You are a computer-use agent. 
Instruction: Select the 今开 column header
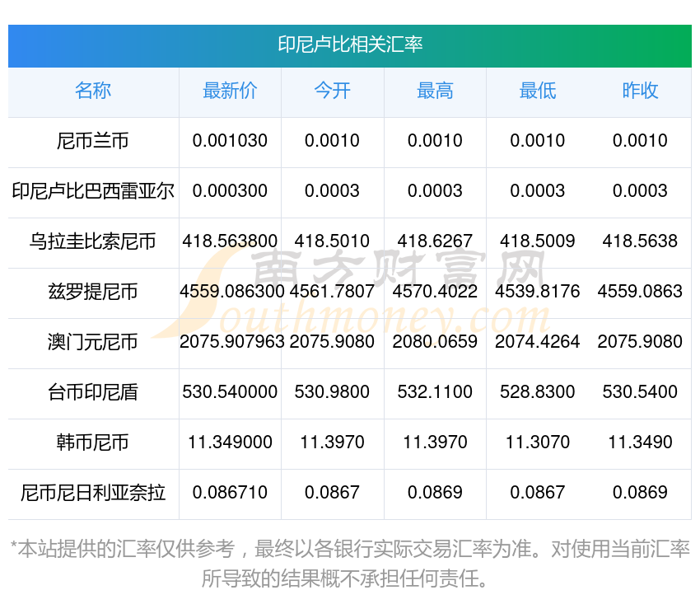tap(332, 91)
